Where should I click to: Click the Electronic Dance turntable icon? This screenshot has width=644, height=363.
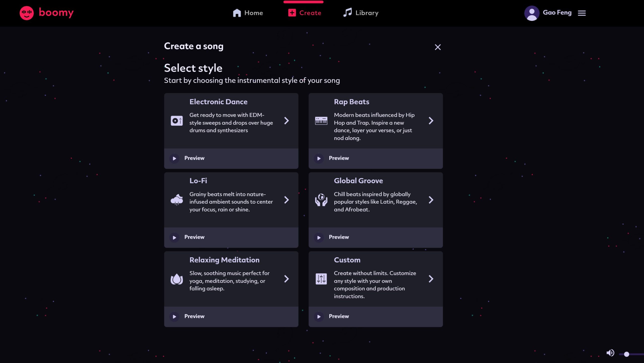[x=177, y=121]
